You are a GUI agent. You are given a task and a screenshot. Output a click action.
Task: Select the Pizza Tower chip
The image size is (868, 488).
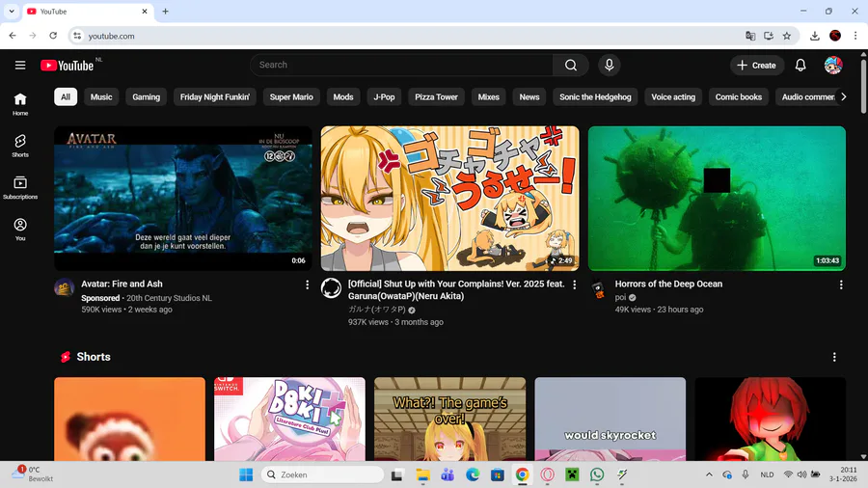pyautogui.click(x=436, y=96)
